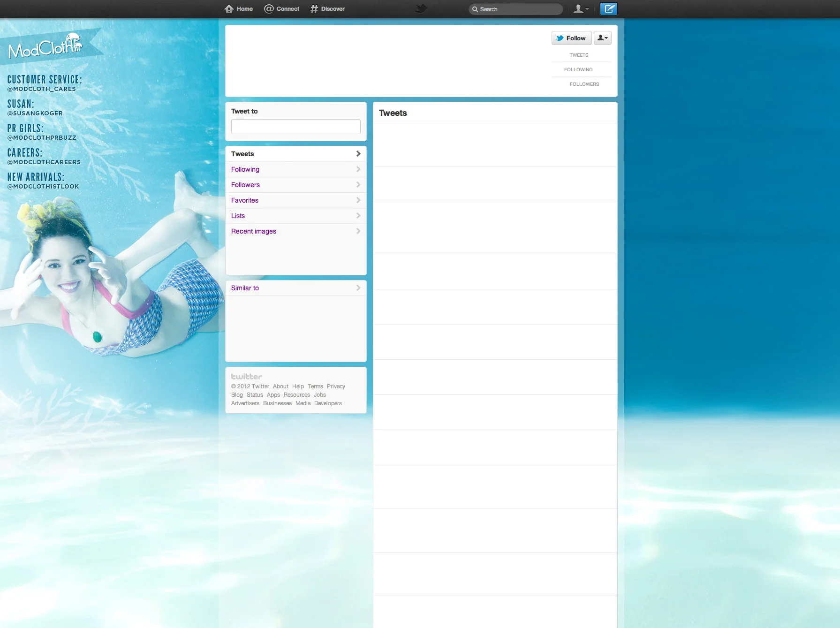840x628 pixels.
Task: Open FOLLOWING count in profile header
Action: [x=578, y=69]
